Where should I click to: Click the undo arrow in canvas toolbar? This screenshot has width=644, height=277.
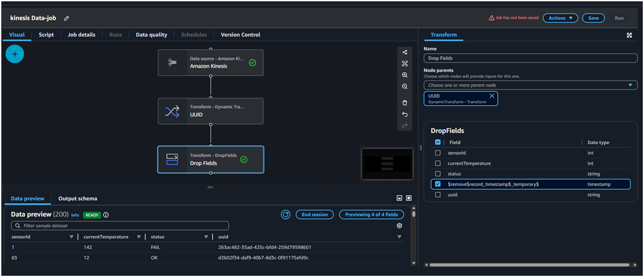click(404, 114)
